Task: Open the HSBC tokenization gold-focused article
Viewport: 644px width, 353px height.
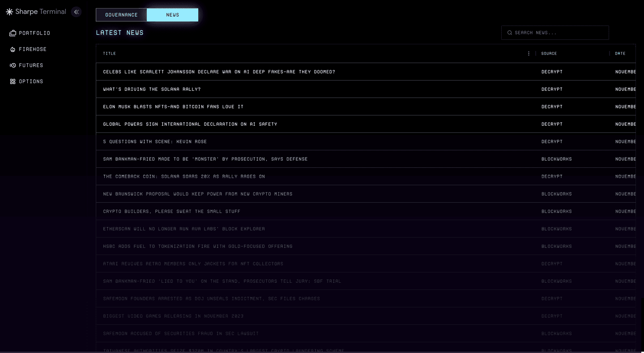Action: coord(197,246)
